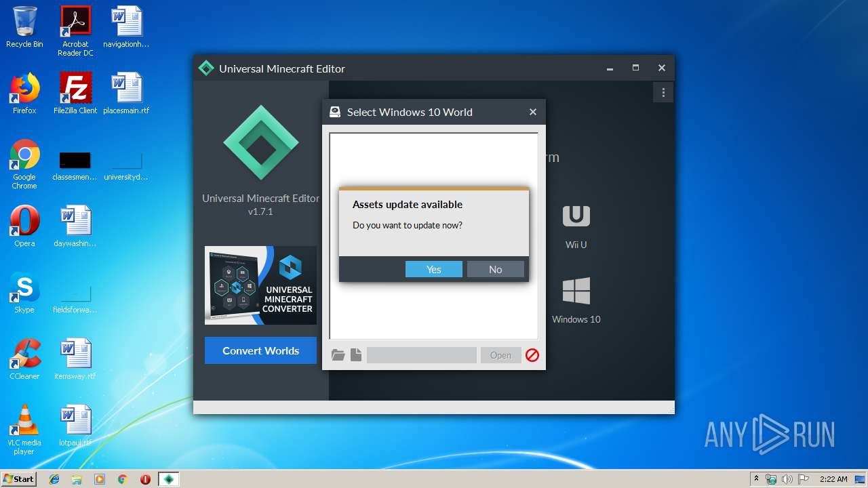Confirm the assets update with Yes
This screenshot has height=488, width=868.
tap(434, 269)
